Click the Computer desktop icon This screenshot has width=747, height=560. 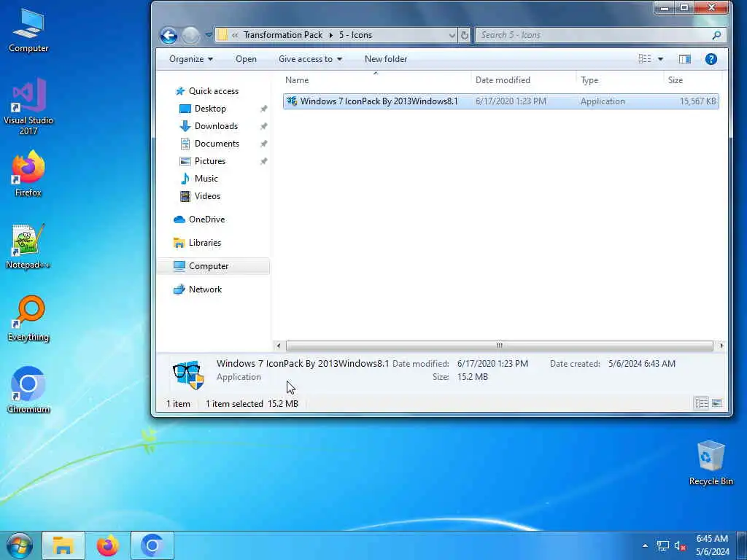pos(28,31)
